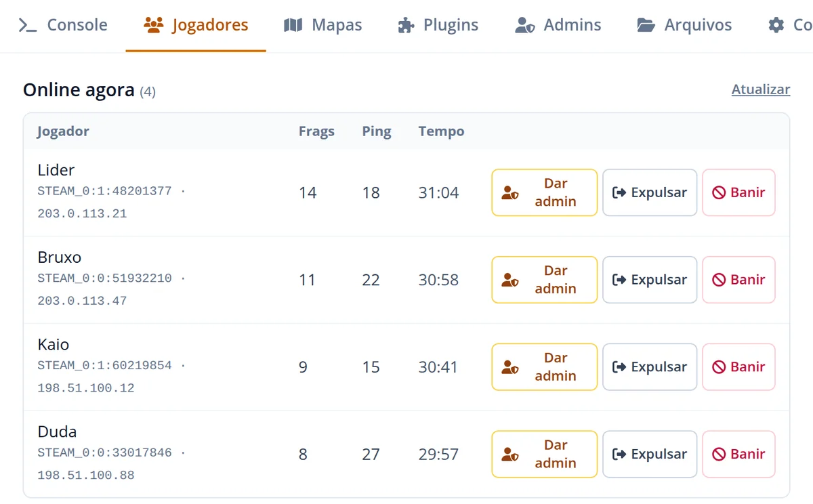Refresh list with Atualizar link
This screenshot has width=813, height=504.
[761, 89]
